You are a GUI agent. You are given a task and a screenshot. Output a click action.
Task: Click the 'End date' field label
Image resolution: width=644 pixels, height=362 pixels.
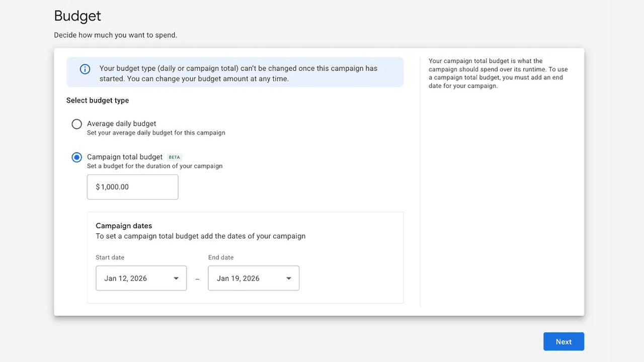tap(221, 257)
